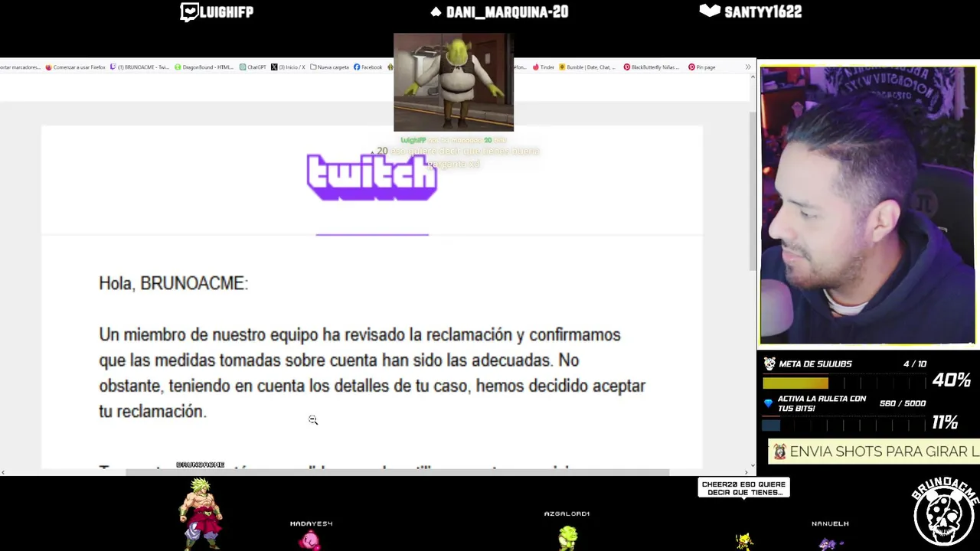The image size is (980, 551).
Task: Open the Comenzar a usar Firefox bookmark
Action: click(75, 67)
